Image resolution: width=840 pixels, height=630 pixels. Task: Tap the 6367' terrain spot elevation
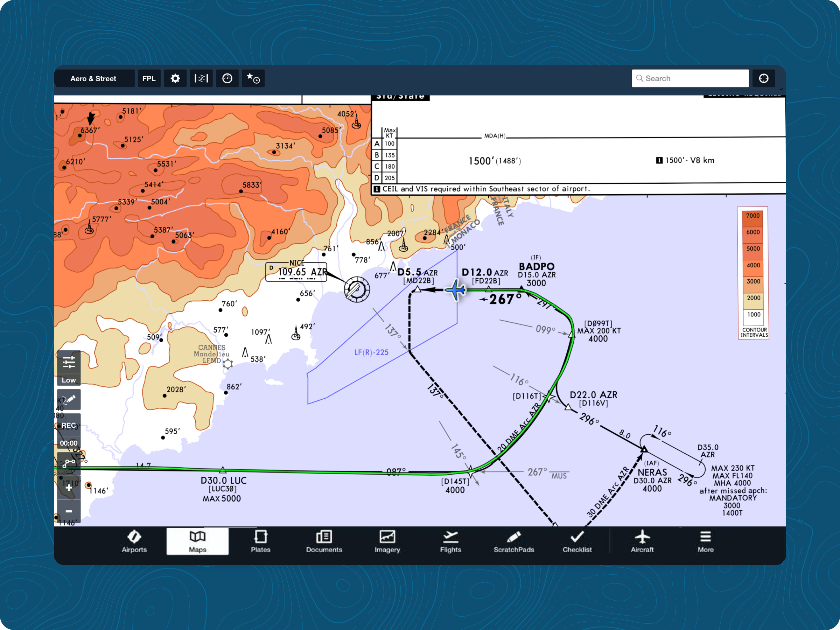point(90,130)
